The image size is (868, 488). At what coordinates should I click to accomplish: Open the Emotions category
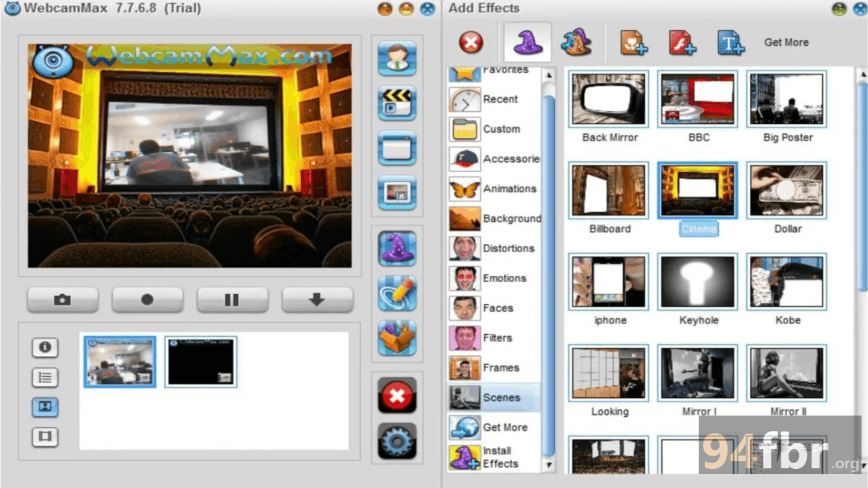pyautogui.click(x=495, y=278)
